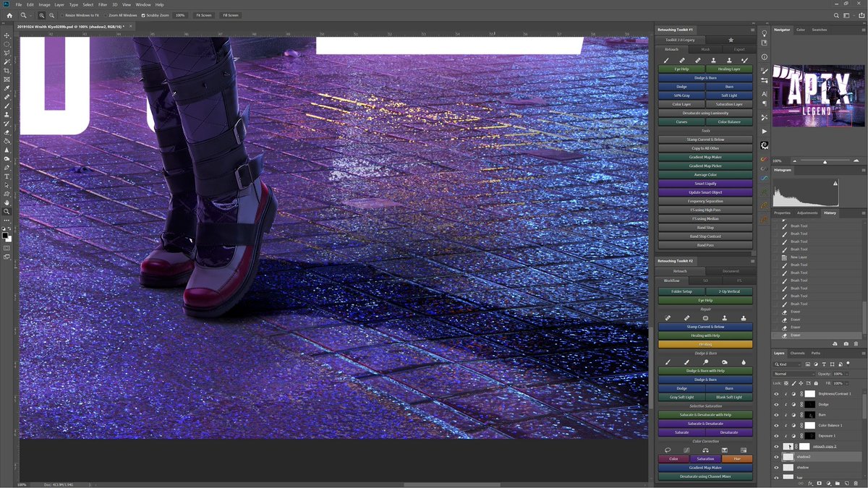Open the Histogram panel menu

(x=862, y=170)
